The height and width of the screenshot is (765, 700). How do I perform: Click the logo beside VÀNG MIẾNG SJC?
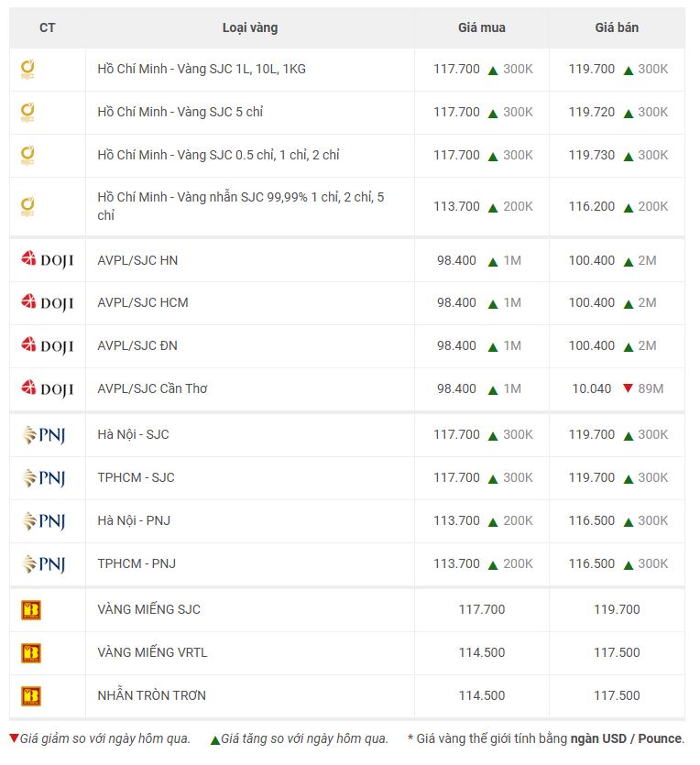(31, 610)
